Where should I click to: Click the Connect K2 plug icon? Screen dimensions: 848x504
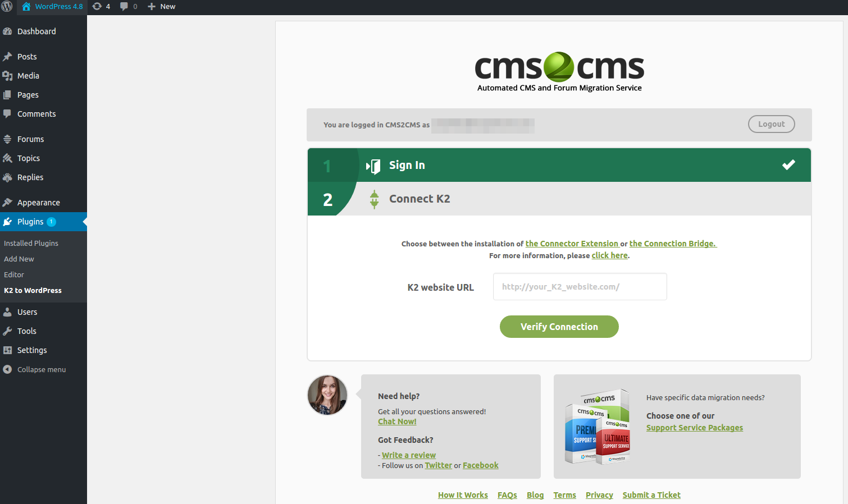coord(374,199)
